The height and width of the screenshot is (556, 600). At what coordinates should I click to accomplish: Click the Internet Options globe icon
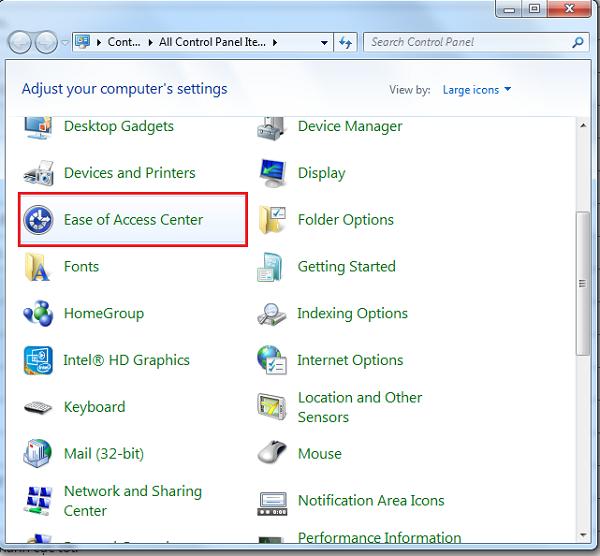(x=272, y=361)
